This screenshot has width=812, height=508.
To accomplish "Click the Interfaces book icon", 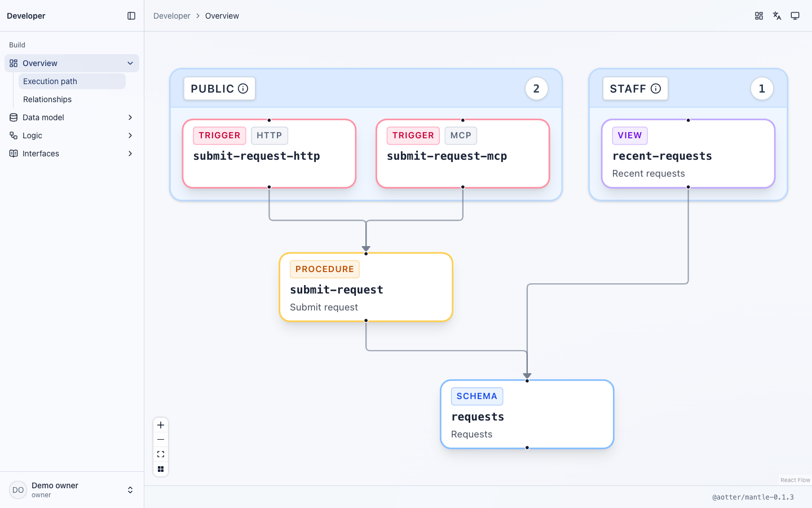I will click(x=14, y=154).
